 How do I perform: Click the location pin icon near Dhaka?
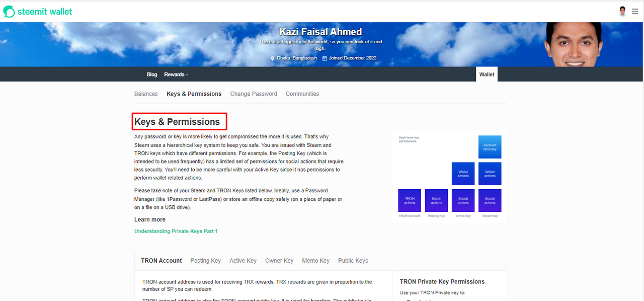point(273,58)
